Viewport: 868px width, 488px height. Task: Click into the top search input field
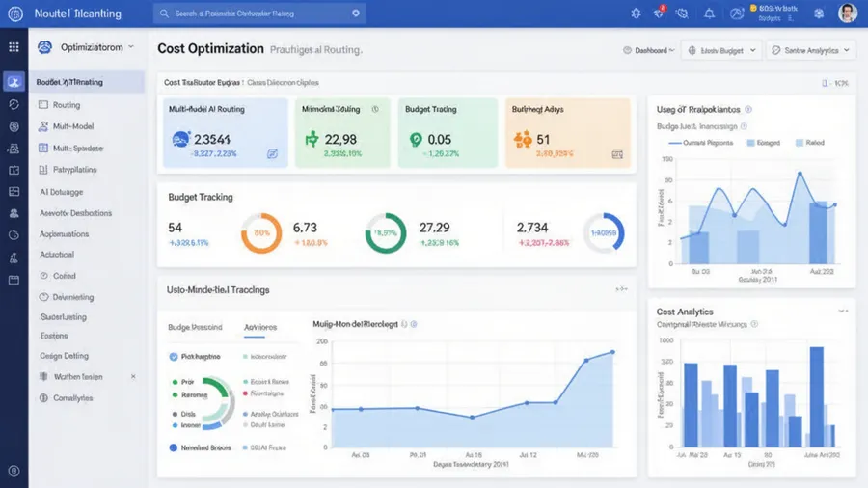click(x=259, y=14)
